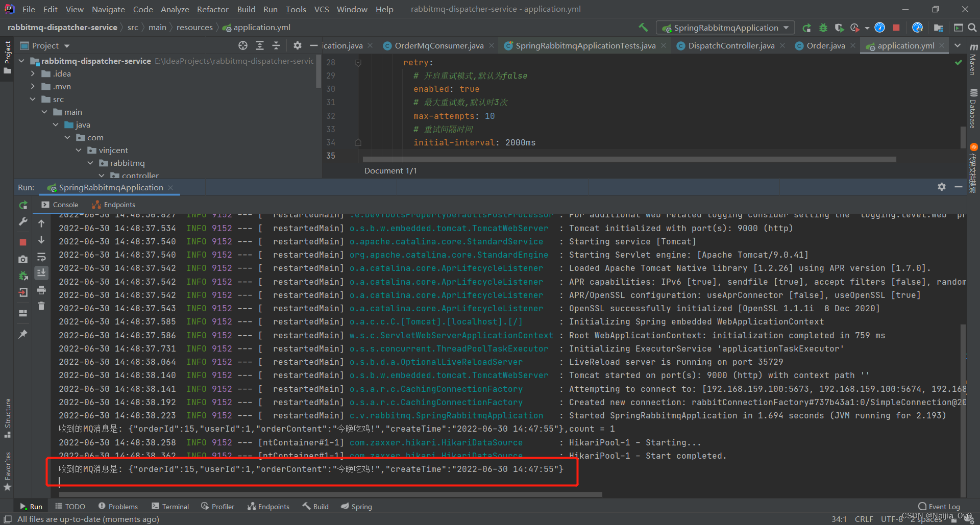The height and width of the screenshot is (525, 980).
Task: Collapse the src folder
Action: point(33,99)
